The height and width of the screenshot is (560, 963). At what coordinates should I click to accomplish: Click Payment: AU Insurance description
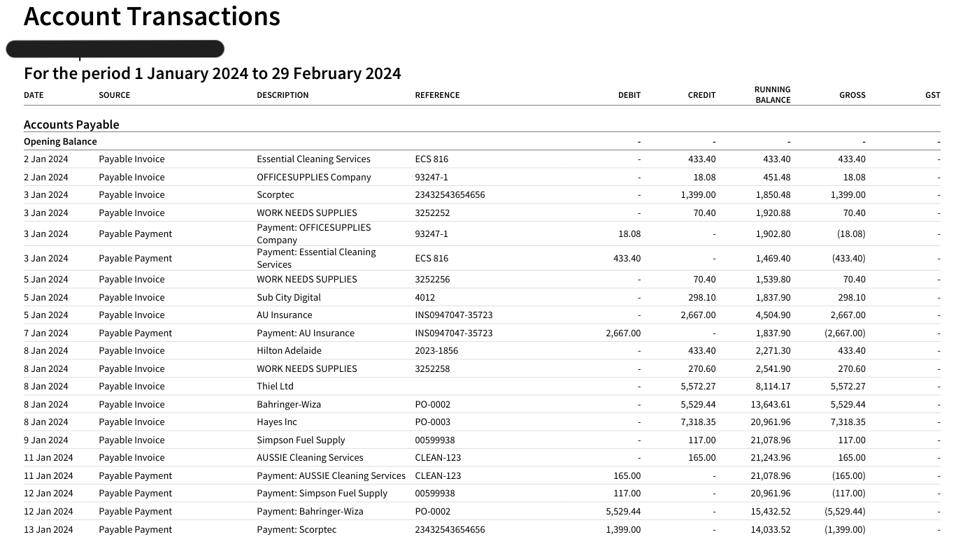(x=306, y=333)
